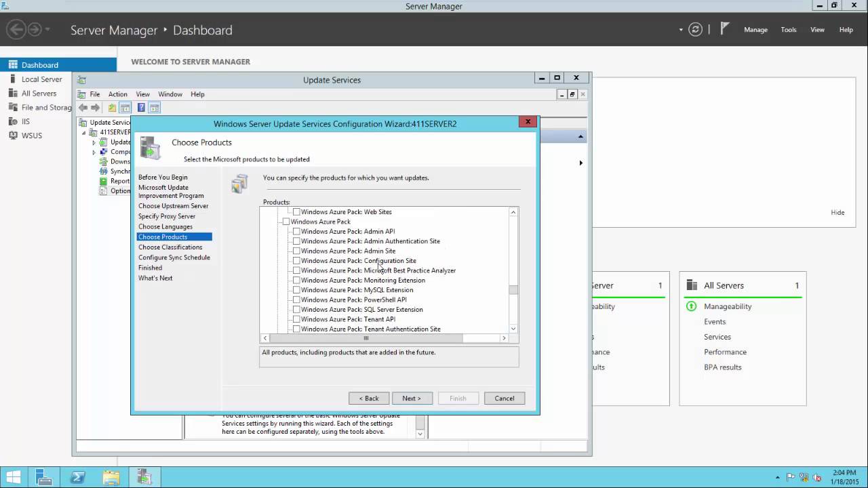
Task: Expand the Updates node in console tree
Action: pos(94,142)
